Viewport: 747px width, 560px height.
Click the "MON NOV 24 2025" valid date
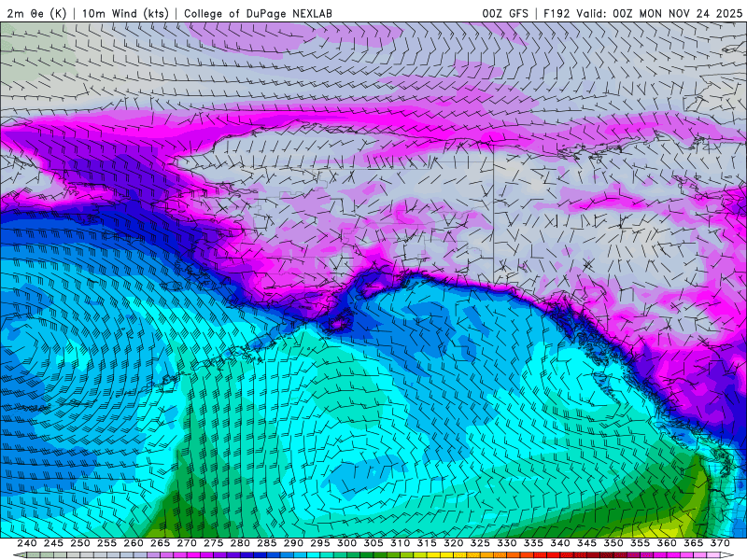click(x=691, y=13)
